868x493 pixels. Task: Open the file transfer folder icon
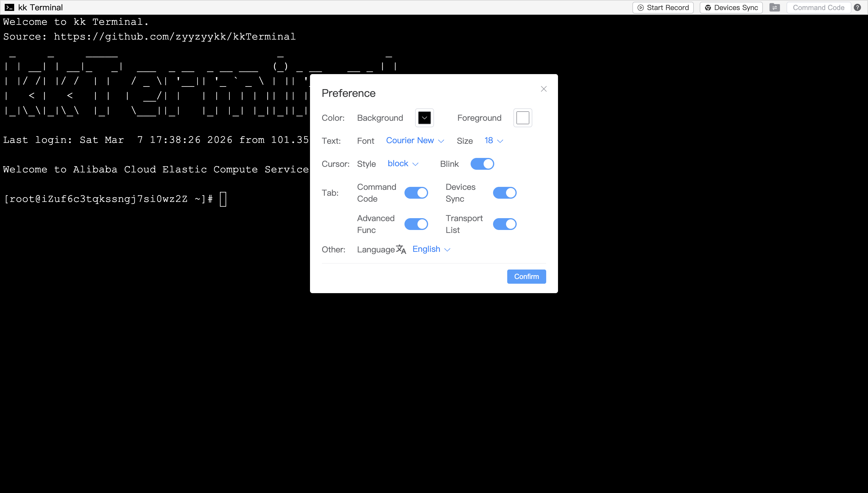coord(774,7)
